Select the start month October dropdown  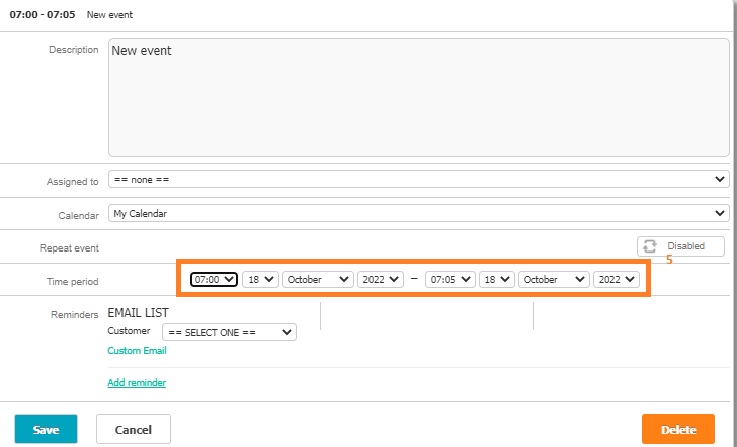[318, 280]
